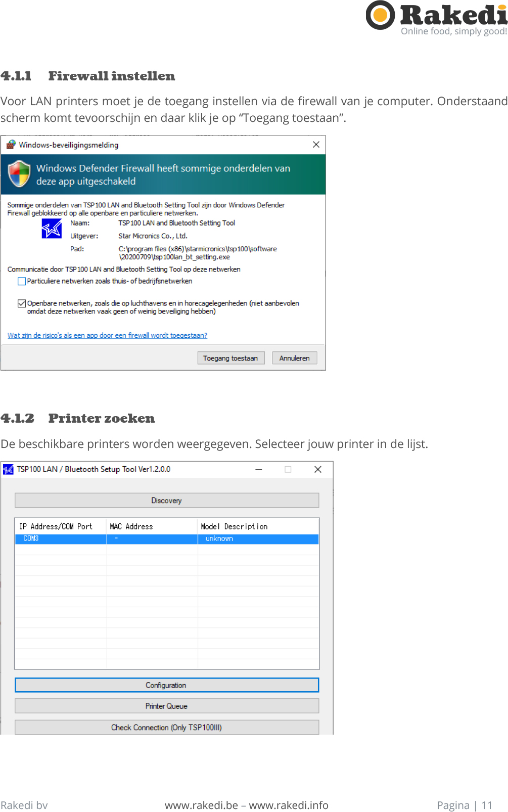The width and height of the screenshot is (508, 812).
Task: Enable the Particuliere netwerken checkbox
Action: point(22,281)
